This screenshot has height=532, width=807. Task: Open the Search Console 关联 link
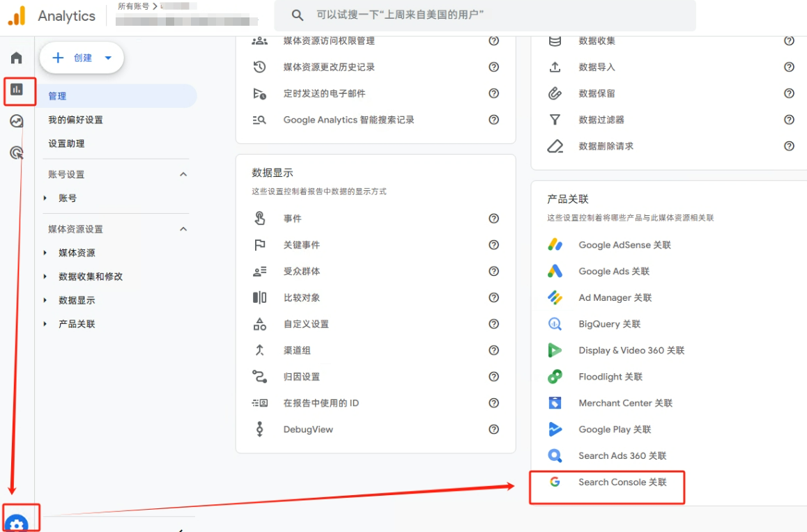622,481
